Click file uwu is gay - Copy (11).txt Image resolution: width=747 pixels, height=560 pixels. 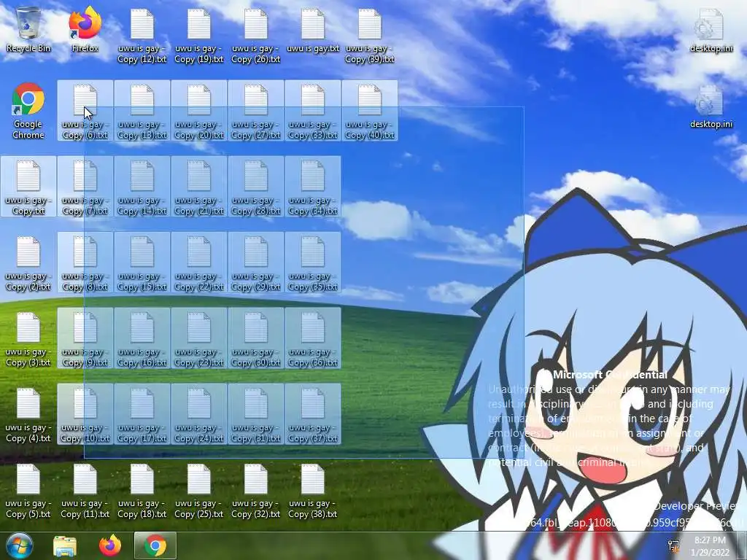tap(85, 491)
